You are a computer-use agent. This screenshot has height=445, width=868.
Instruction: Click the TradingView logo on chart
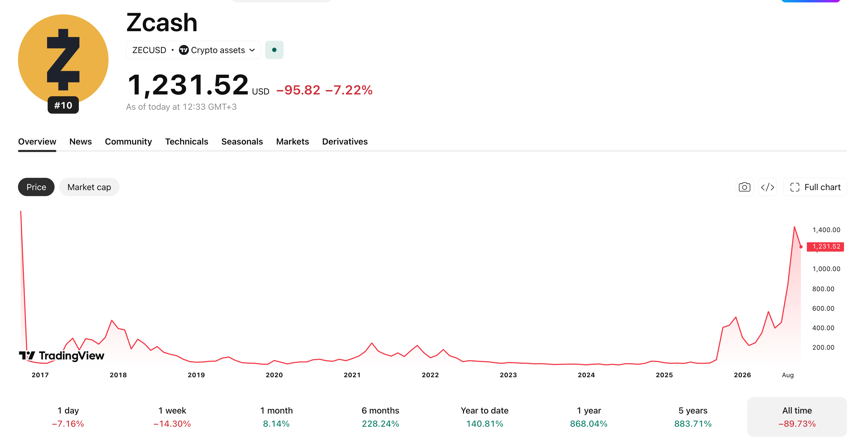(62, 356)
